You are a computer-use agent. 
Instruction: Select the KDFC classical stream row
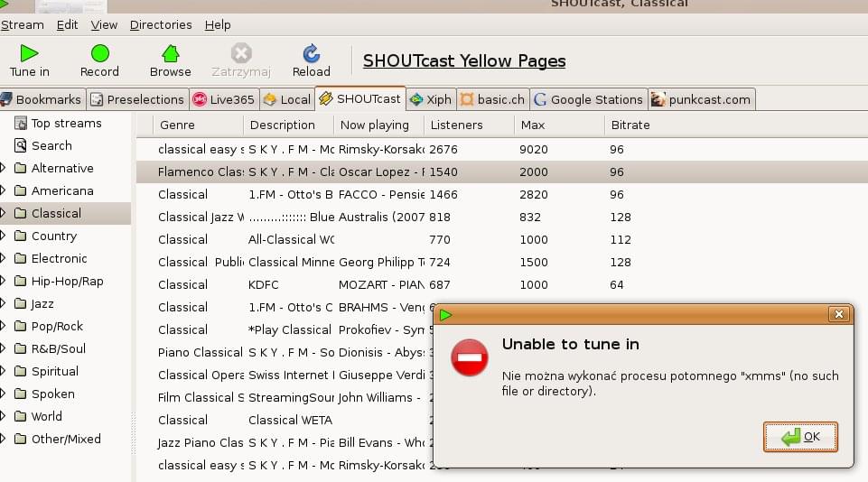pos(502,285)
